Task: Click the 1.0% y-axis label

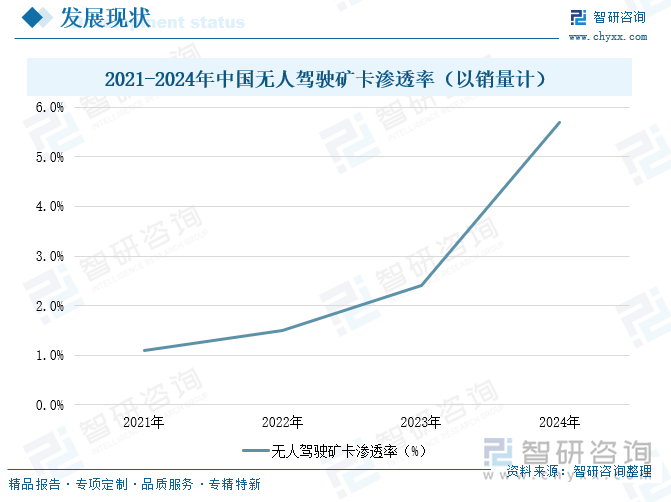Action: [50, 355]
